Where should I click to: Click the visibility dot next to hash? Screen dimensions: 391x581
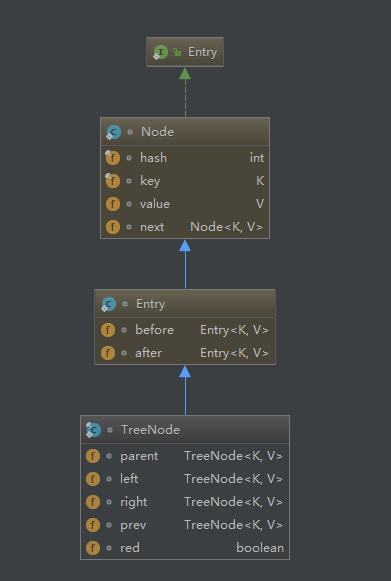tap(129, 158)
